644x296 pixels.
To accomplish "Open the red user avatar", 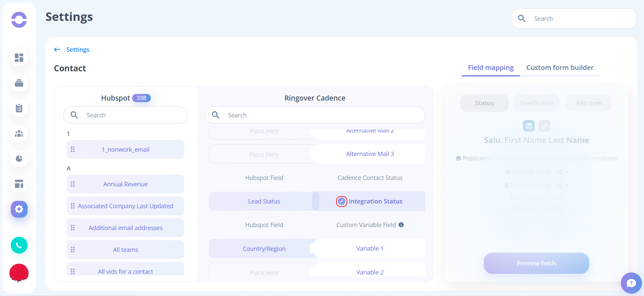I will point(19,273).
